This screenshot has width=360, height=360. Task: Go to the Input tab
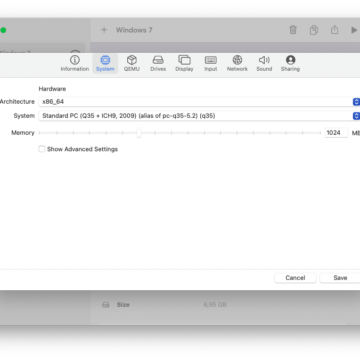(x=211, y=63)
